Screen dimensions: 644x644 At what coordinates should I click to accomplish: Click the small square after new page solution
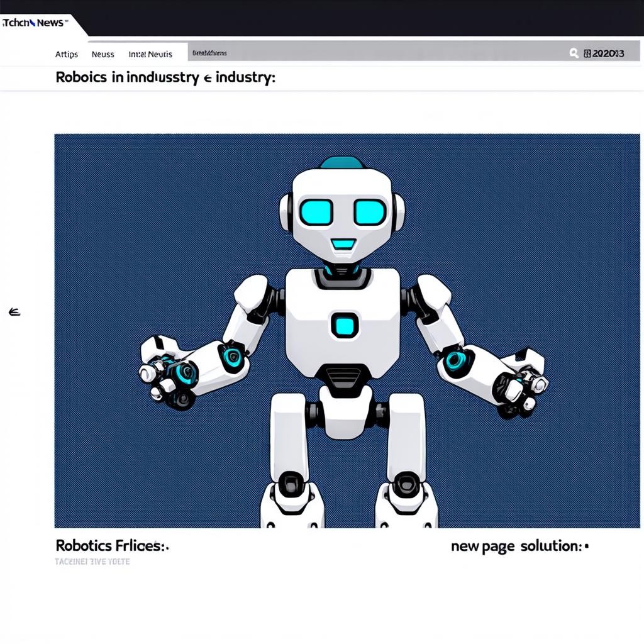587,546
